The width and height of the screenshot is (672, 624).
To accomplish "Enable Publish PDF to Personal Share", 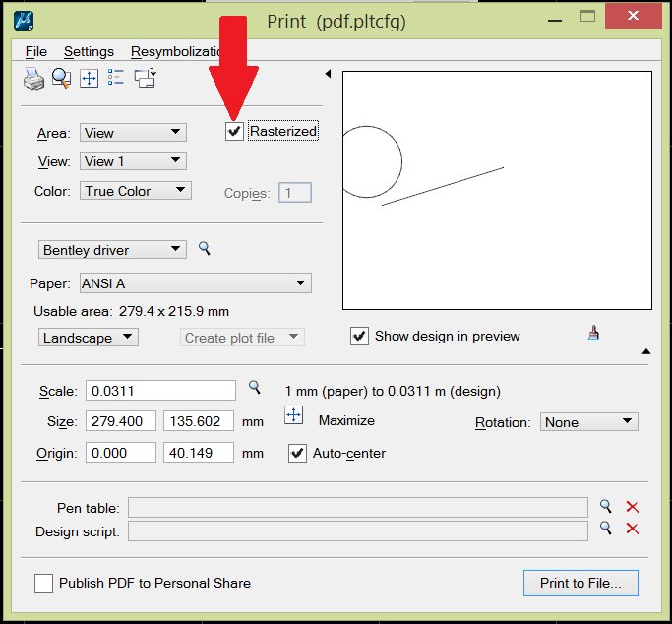I will [x=43, y=584].
